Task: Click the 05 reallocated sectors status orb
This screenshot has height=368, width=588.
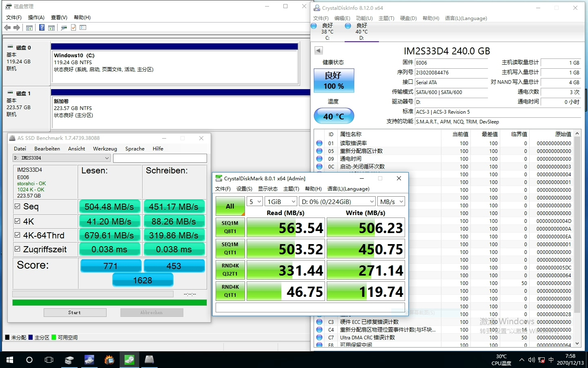Action: coord(319,151)
